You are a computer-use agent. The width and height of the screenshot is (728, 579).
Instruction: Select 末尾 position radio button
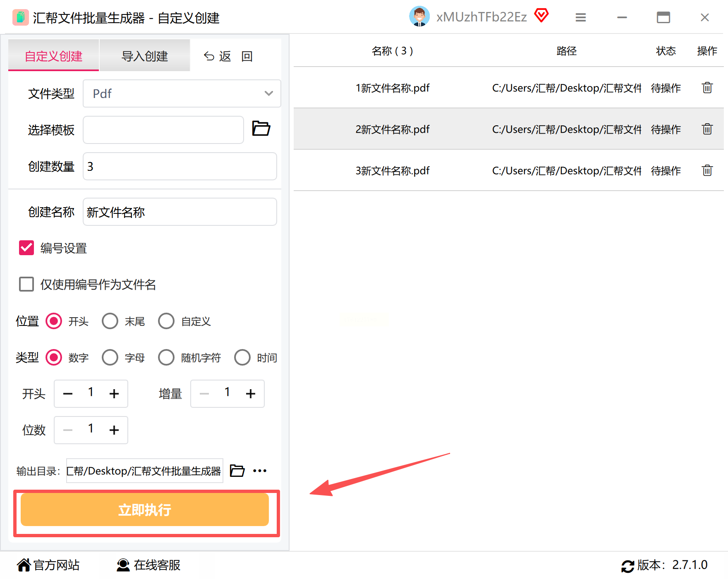[x=110, y=321]
